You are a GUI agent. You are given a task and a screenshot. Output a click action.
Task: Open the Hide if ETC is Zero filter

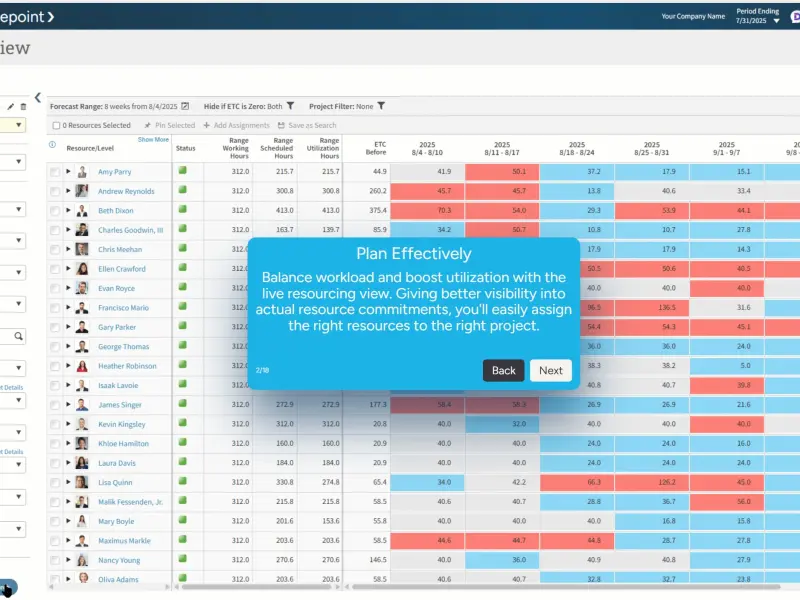pos(290,106)
